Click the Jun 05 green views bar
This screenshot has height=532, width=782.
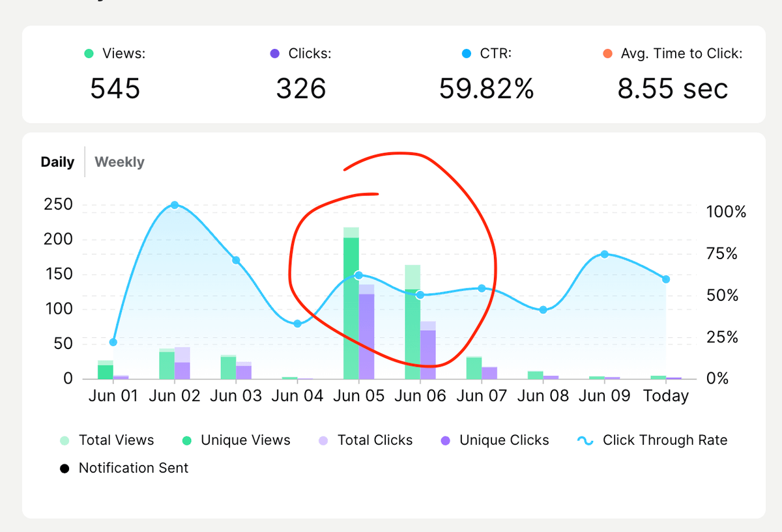[x=351, y=306]
